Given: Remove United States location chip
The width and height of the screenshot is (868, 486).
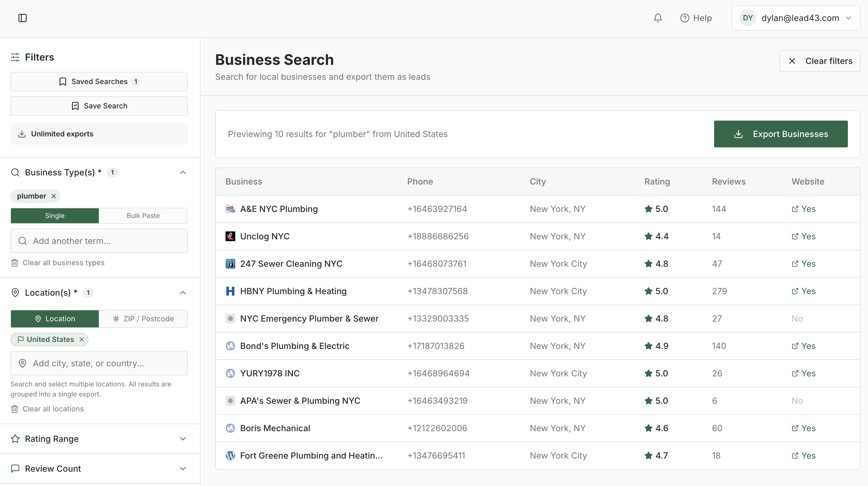Looking at the screenshot, I should (x=82, y=340).
